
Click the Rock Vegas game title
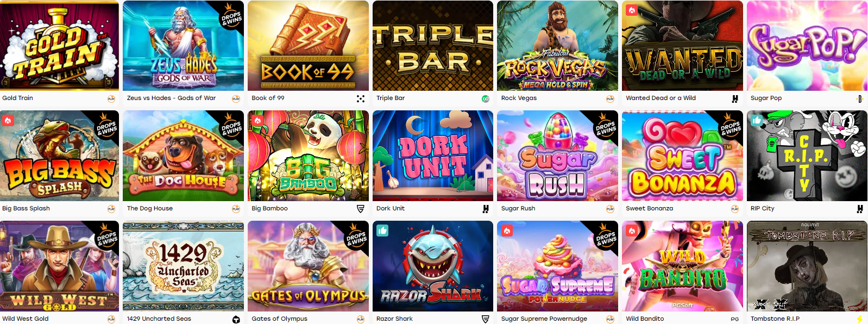tap(519, 98)
